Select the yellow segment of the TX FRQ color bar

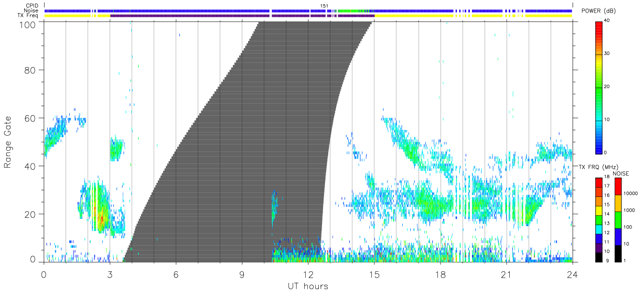[x=599, y=211]
